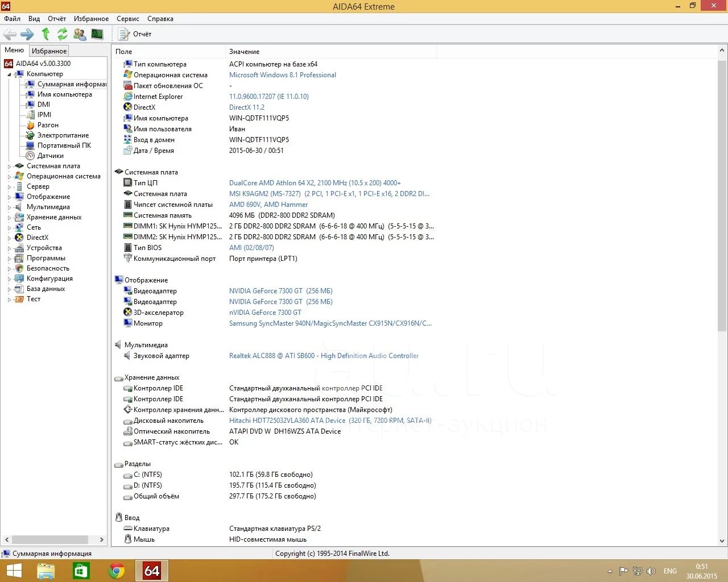This screenshot has height=582, width=728.
Task: Click the tree panel horizontal scroll right arrow
Action: pos(102,539)
